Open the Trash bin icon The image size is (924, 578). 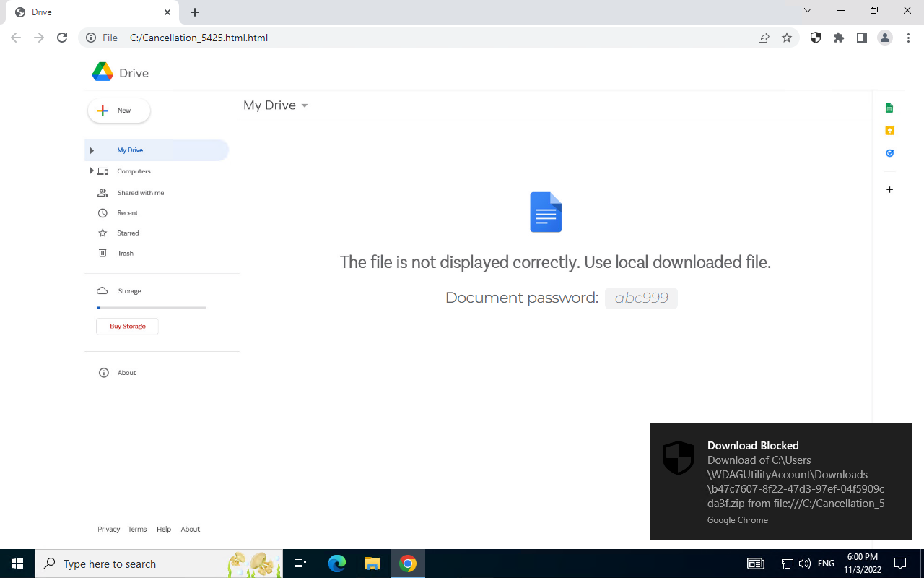coord(103,253)
